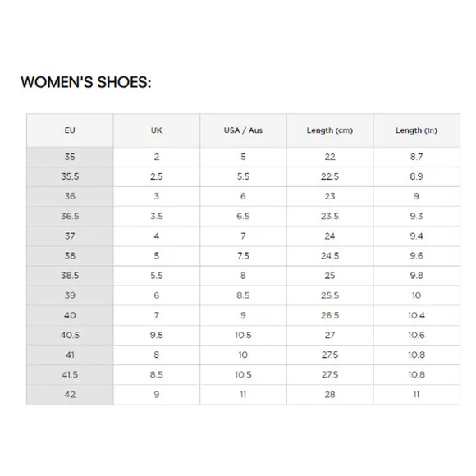Click the length 25.5 cm cell

click(330, 295)
